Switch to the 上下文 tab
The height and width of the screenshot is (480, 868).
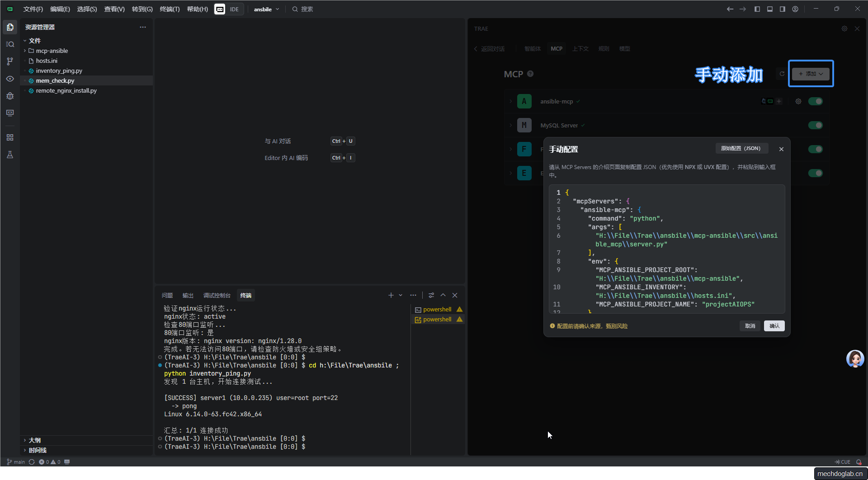[x=580, y=48]
